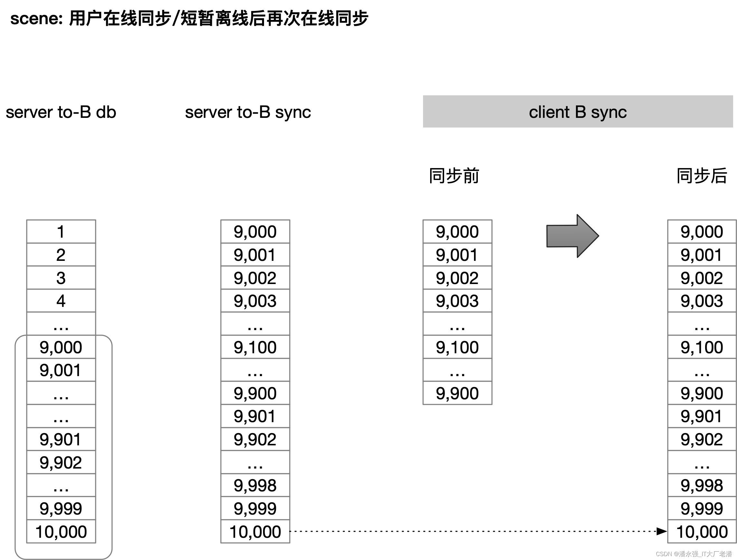Select cell 1 in server to-B db column

[61, 231]
